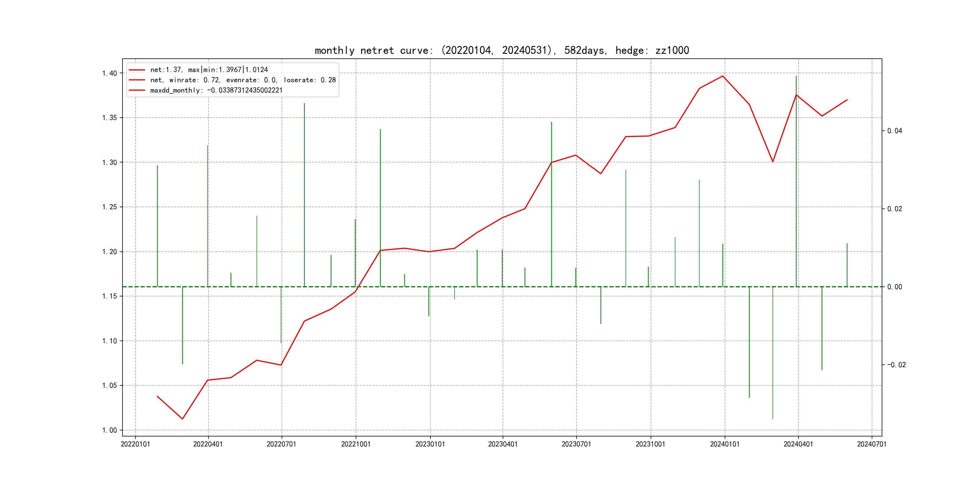This screenshot has width=980, height=490.
Task: Click the red curve's lowest point near 1.01
Action: pos(183,419)
